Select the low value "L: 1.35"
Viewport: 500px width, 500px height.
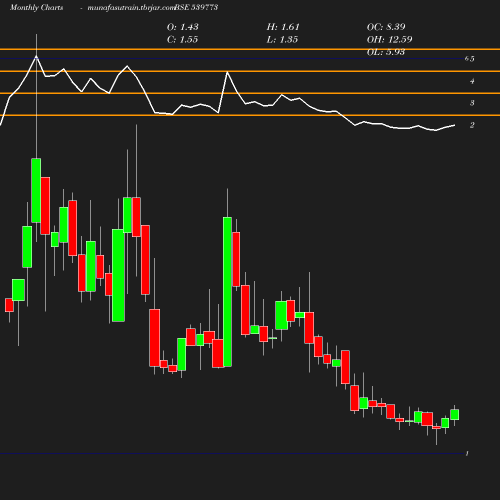coord(282,39)
